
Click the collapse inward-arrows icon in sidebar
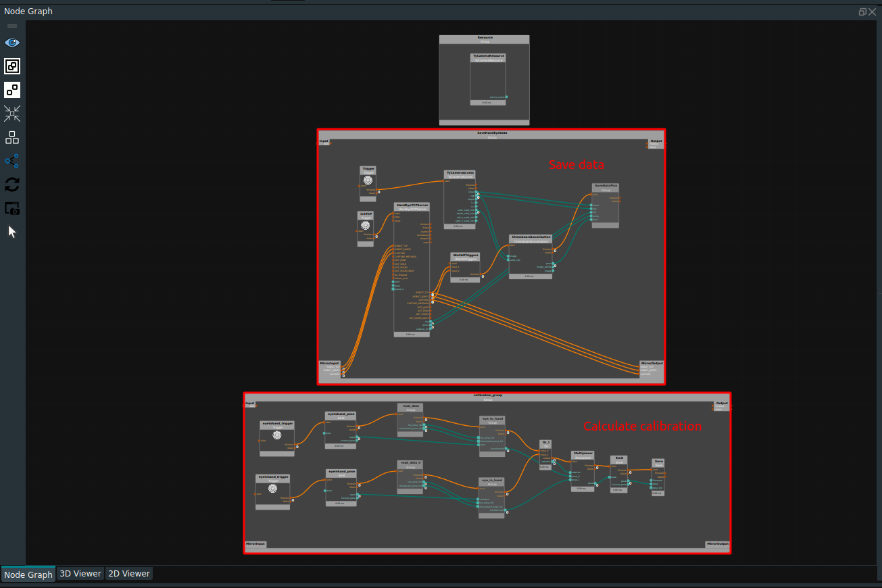click(12, 114)
